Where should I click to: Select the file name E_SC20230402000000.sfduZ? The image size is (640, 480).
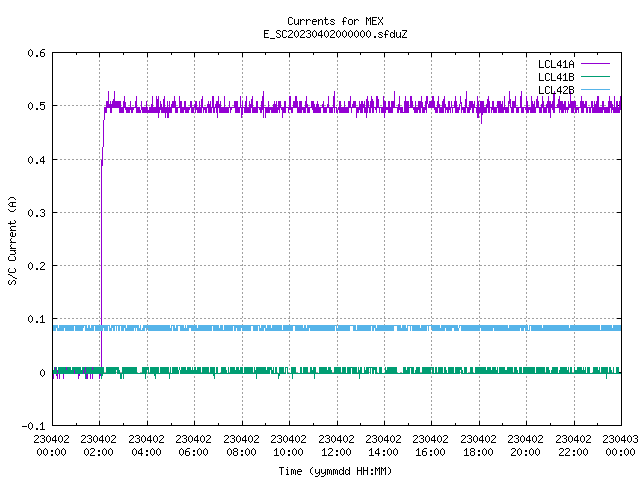(x=335, y=34)
